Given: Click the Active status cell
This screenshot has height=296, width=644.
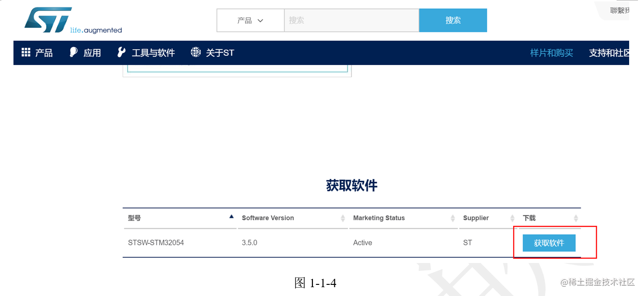Looking at the screenshot, I should [363, 243].
